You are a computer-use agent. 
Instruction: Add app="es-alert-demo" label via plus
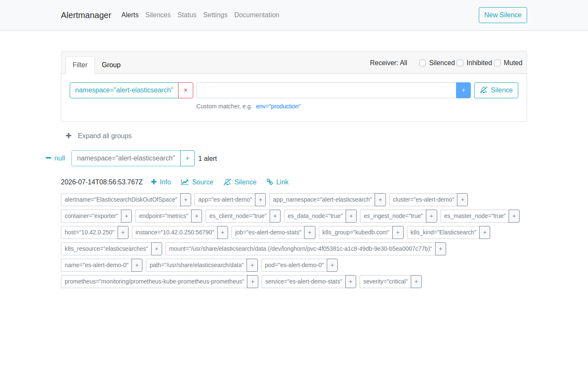pos(260,199)
